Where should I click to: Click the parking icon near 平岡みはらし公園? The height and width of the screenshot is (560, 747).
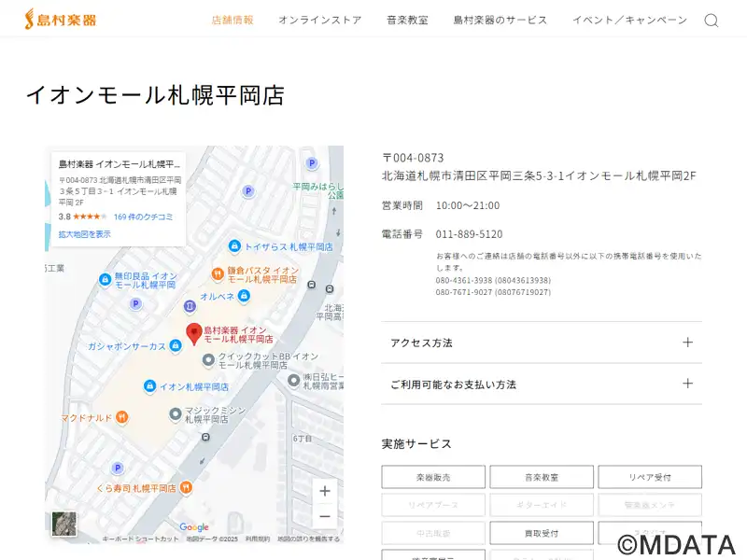point(312,163)
